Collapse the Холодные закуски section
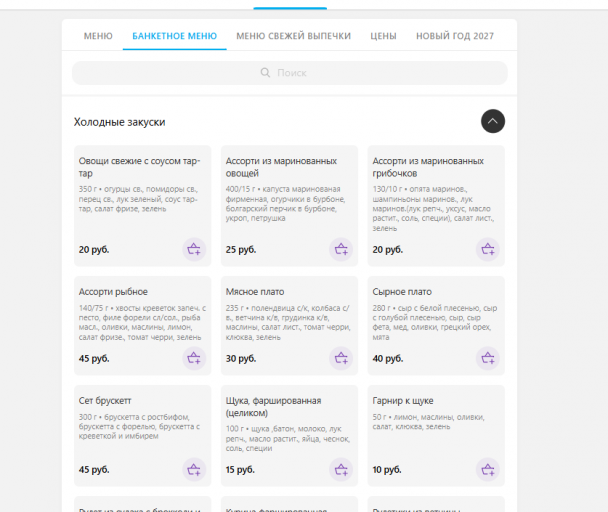 [493, 121]
